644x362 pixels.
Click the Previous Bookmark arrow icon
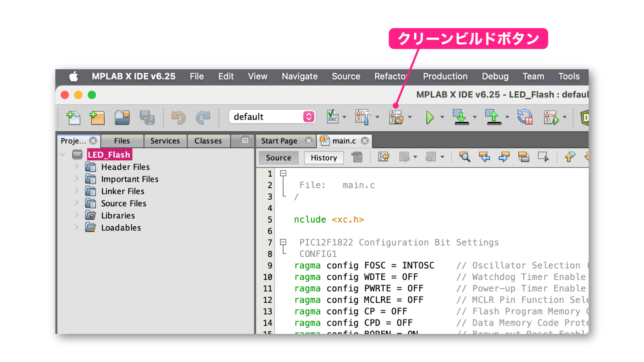[x=570, y=157]
